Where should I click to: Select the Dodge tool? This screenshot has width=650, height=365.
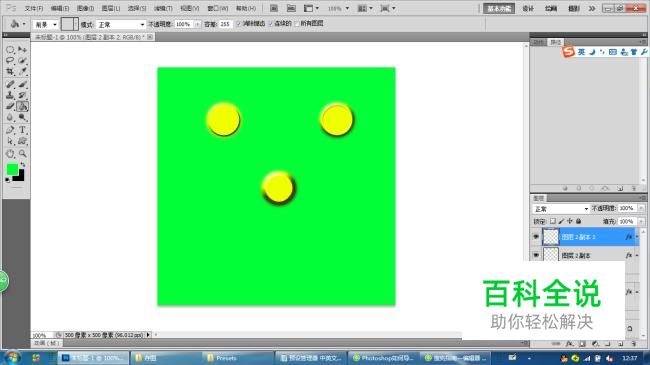pyautogui.click(x=22, y=117)
